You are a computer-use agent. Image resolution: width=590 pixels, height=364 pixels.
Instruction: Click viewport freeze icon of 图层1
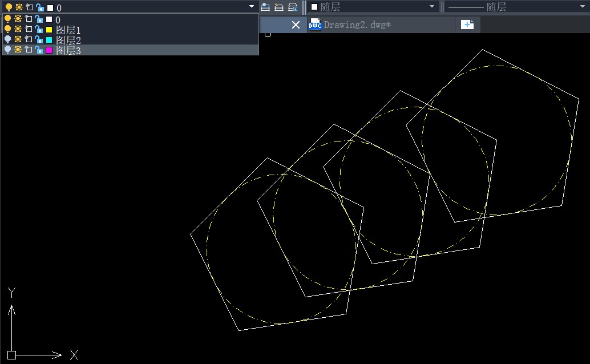29,29
